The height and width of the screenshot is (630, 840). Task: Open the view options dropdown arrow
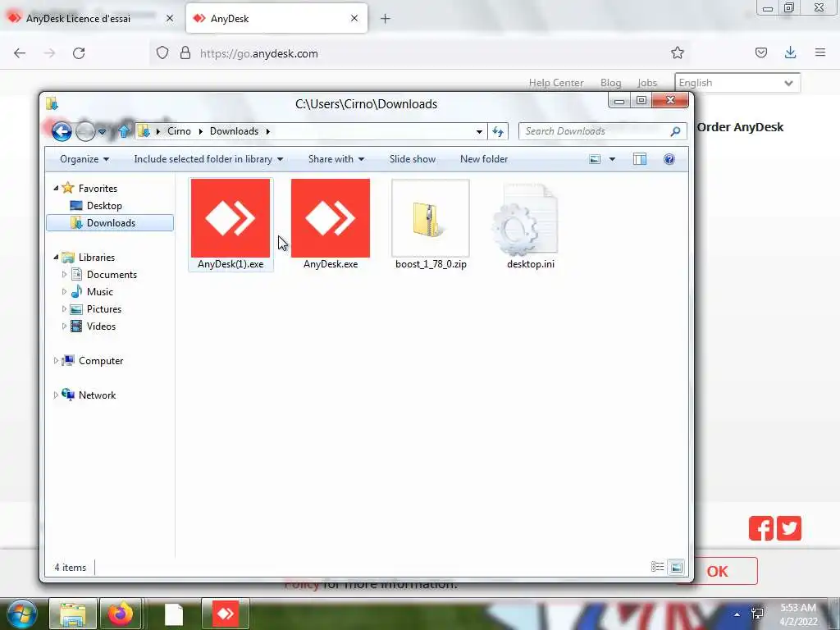612,159
